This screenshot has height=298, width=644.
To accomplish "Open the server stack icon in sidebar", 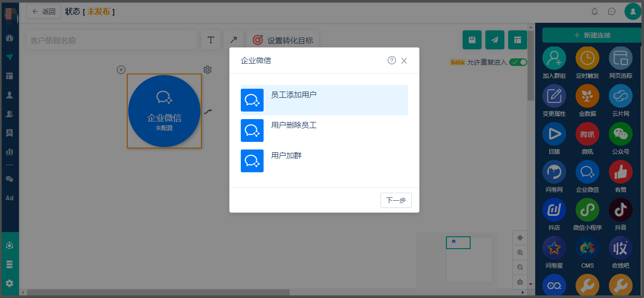I will [x=9, y=264].
